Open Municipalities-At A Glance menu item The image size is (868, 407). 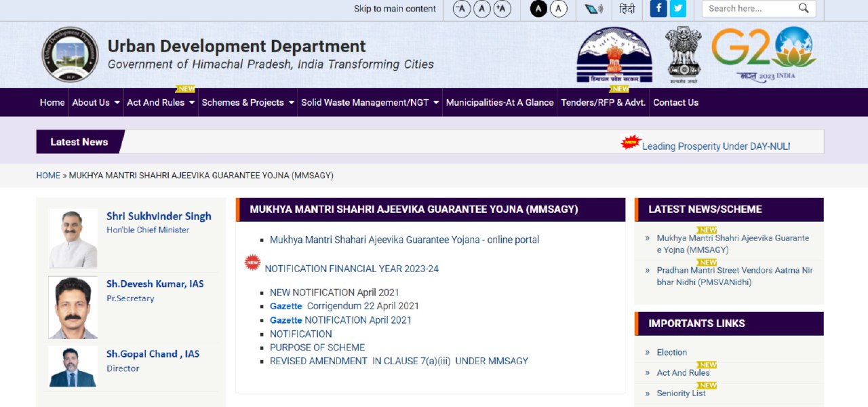500,102
